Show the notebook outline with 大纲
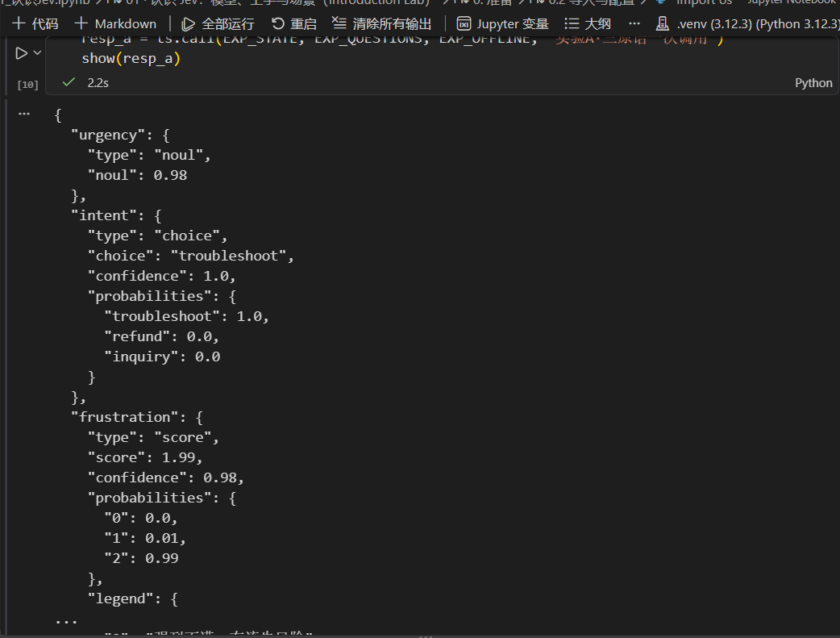Viewport: 840px width, 638px height. click(588, 24)
